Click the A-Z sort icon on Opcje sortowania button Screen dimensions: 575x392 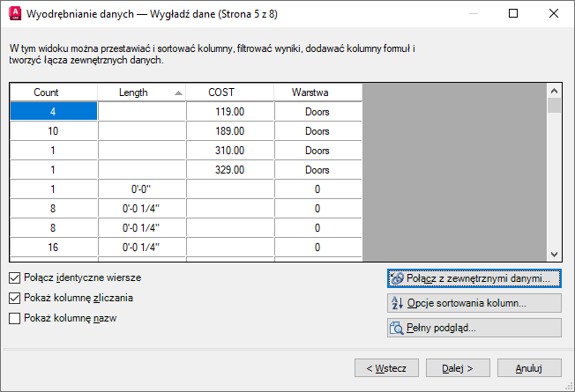[x=397, y=303]
